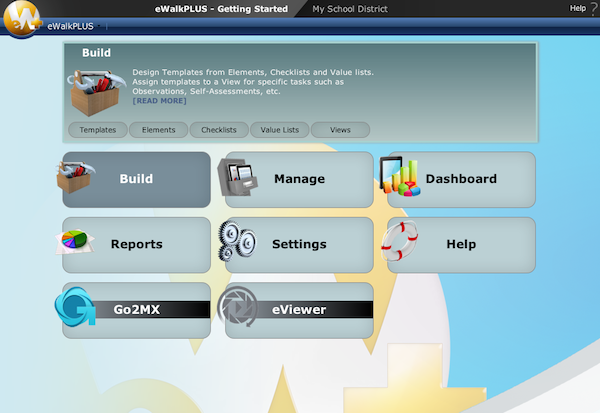Expand the eWalkPLUS menu dropdown

[x=73, y=26]
